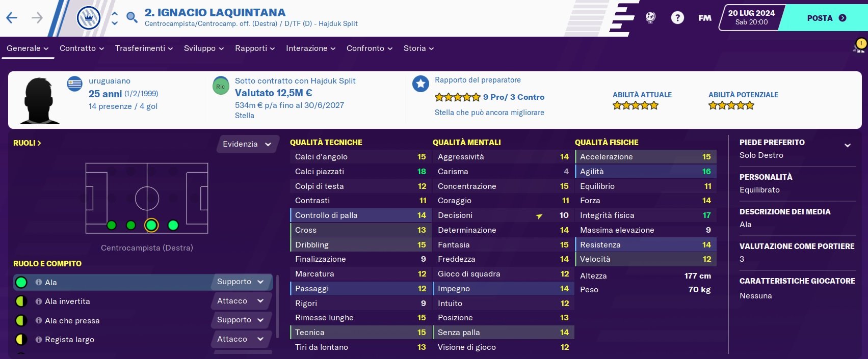Go back using the left arrow
The width and height of the screenshot is (868, 359).
pyautogui.click(x=11, y=18)
